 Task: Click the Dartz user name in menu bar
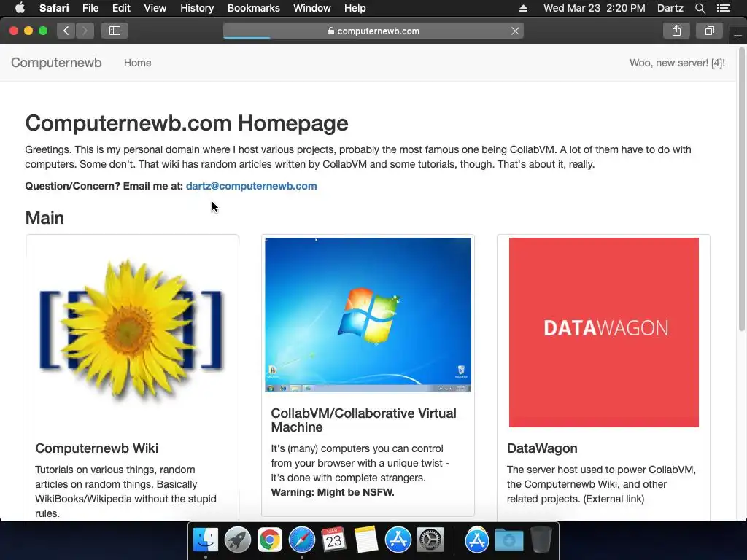pyautogui.click(x=670, y=8)
